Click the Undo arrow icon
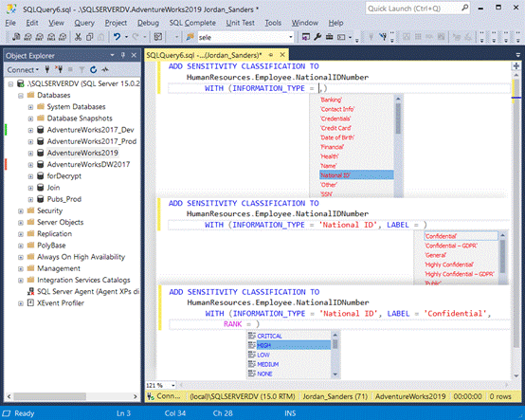Image resolution: width=525 pixels, height=420 pixels. click(117, 37)
